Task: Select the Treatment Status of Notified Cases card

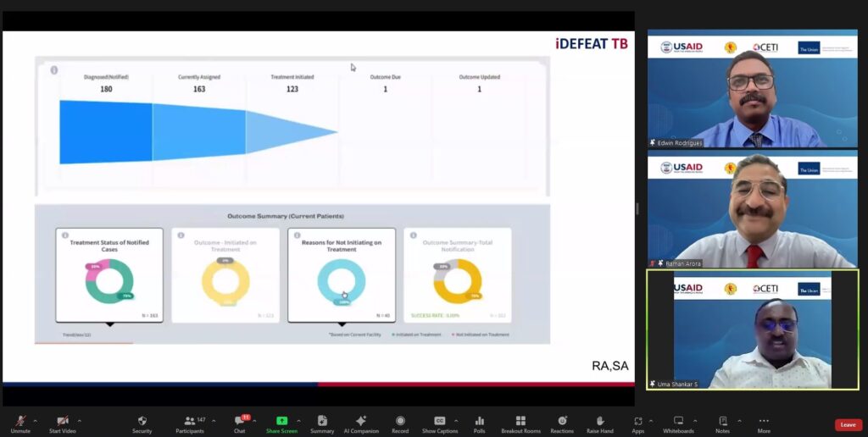Action: coord(109,275)
